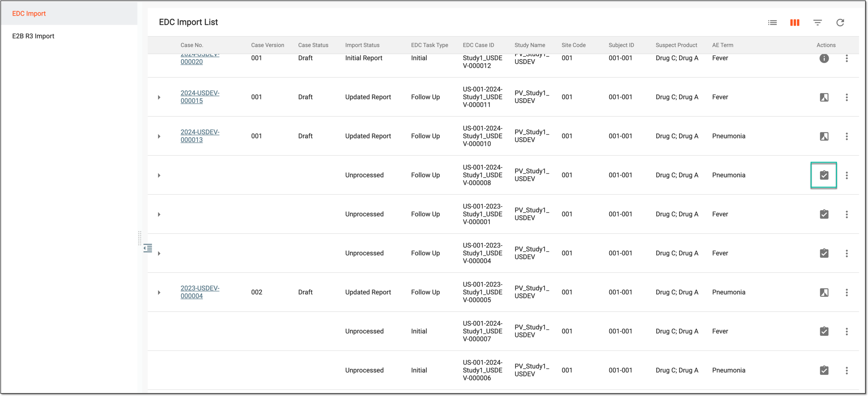Click the Case Status column header
The height and width of the screenshot is (396, 868).
tap(313, 45)
